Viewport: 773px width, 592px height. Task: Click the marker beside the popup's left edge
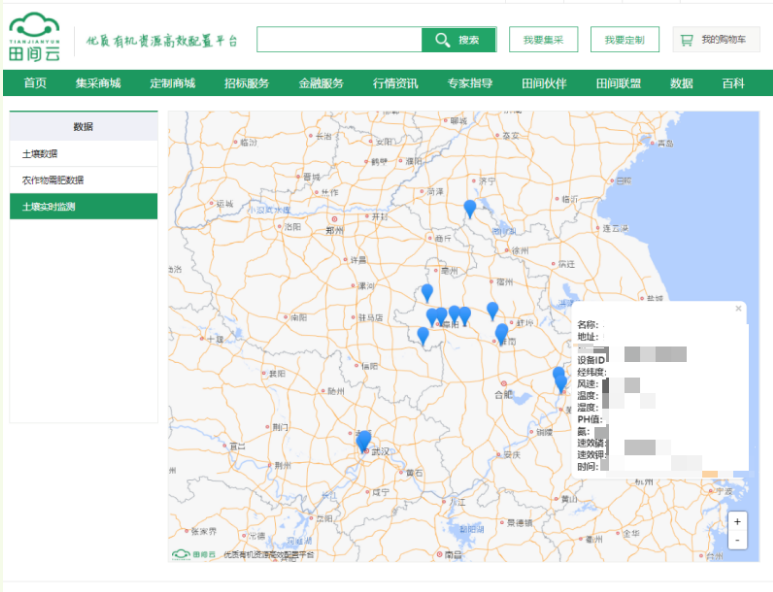pos(560,378)
